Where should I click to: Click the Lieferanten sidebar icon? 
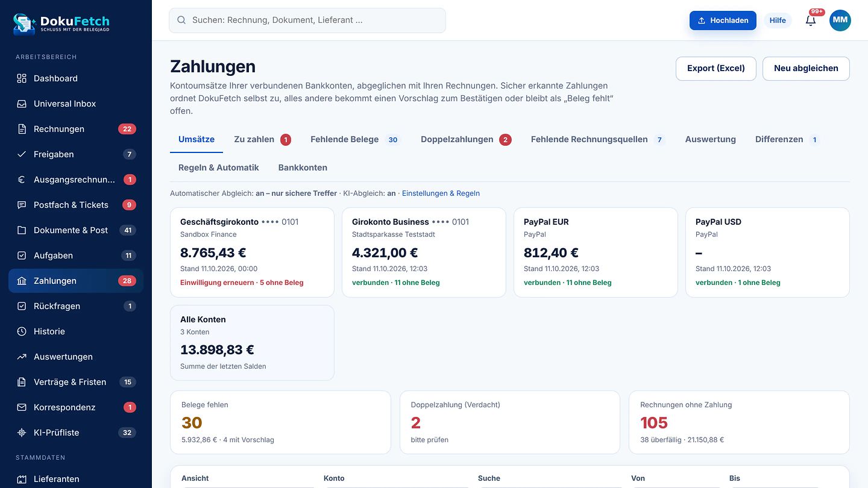point(22,479)
